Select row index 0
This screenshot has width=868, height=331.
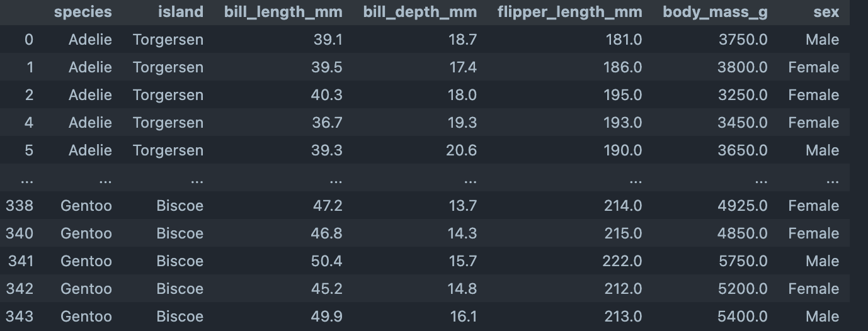[x=28, y=40]
